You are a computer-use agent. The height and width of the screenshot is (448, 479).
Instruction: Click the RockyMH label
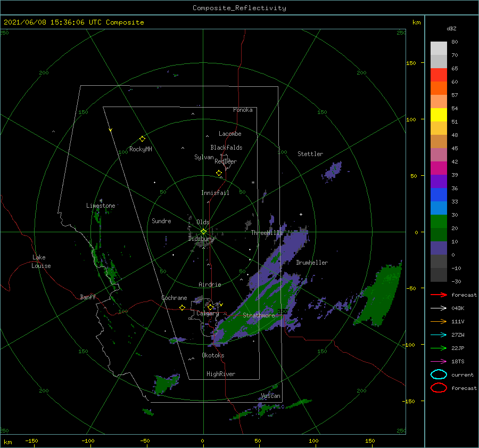[141, 149]
